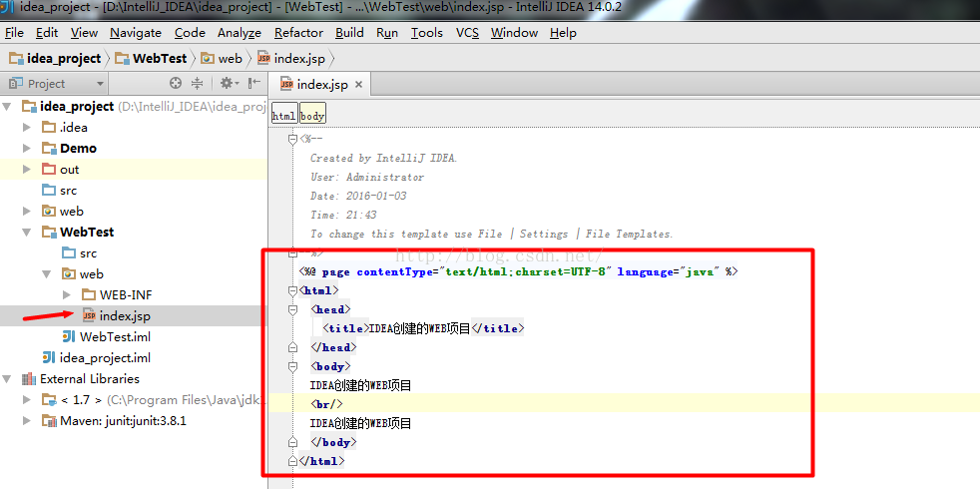Click WebTest breadcrumb in navigation bar
Image resolution: width=980 pixels, height=489 pixels.
coord(151,59)
